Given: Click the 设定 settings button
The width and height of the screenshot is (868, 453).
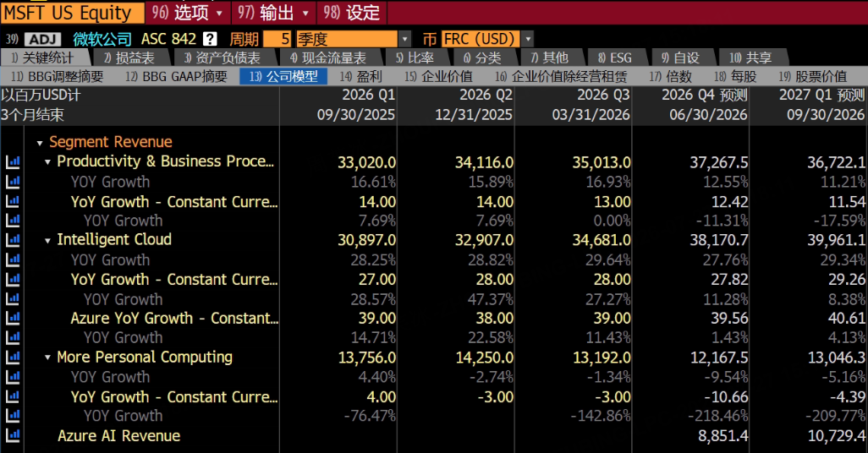Looking at the screenshot, I should click(x=352, y=12).
